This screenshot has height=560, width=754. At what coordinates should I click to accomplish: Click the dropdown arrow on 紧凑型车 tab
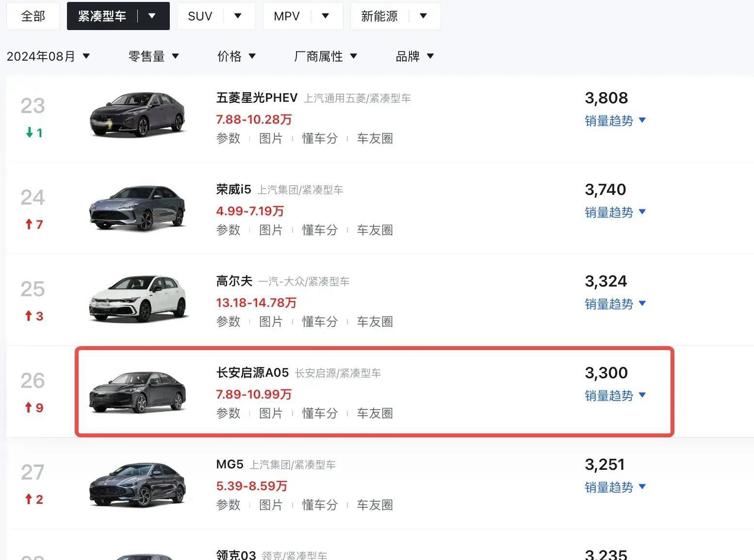point(152,16)
